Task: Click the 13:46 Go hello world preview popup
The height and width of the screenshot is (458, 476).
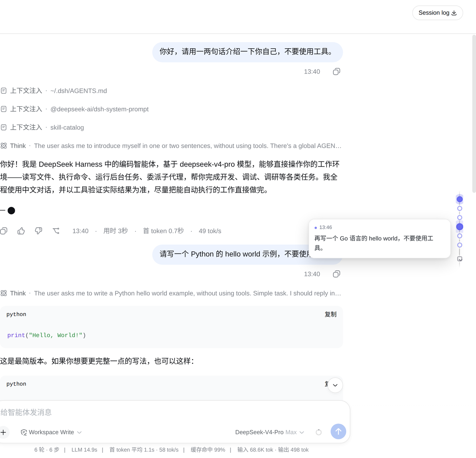Action: click(380, 239)
